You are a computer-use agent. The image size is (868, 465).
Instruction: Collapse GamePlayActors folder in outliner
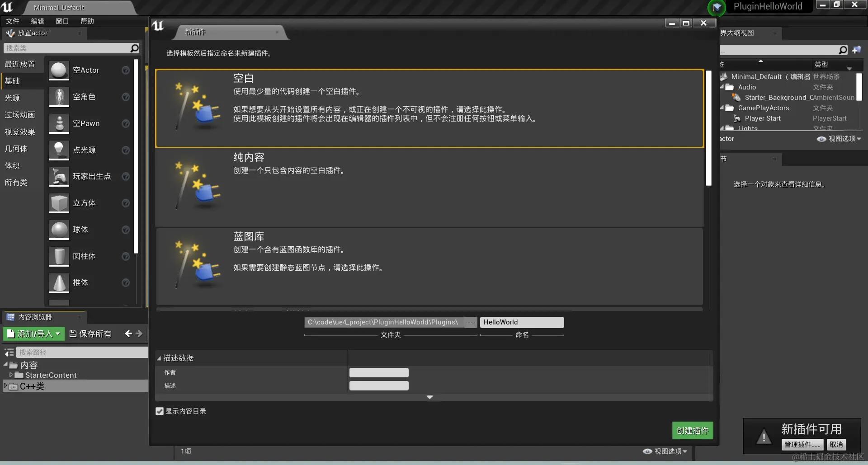click(722, 108)
